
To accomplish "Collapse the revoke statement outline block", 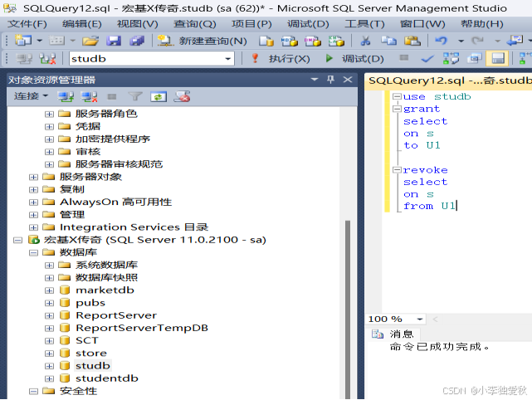I will click(397, 169).
